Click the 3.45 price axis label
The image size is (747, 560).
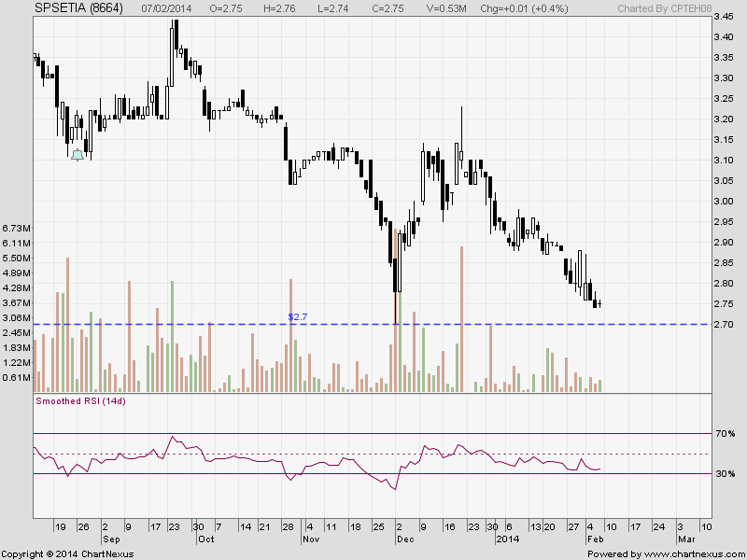click(x=723, y=17)
